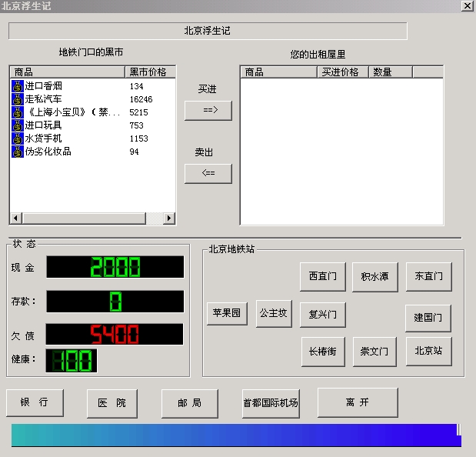Go to 首都国际机场 airport
This screenshot has width=476, height=457.
271,402
